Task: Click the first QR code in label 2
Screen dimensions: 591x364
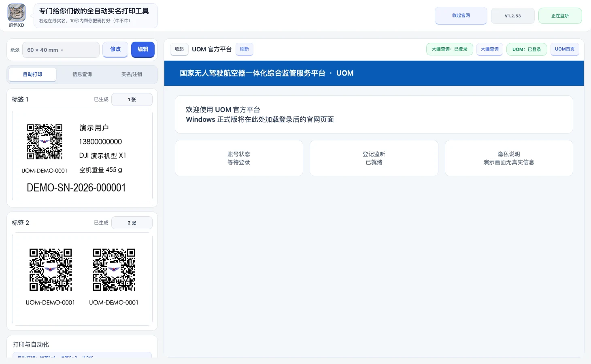Action: (x=51, y=270)
